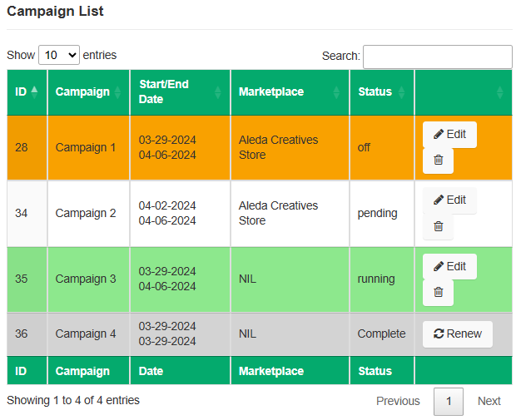Delete Campaign 1 using trash icon

click(438, 161)
